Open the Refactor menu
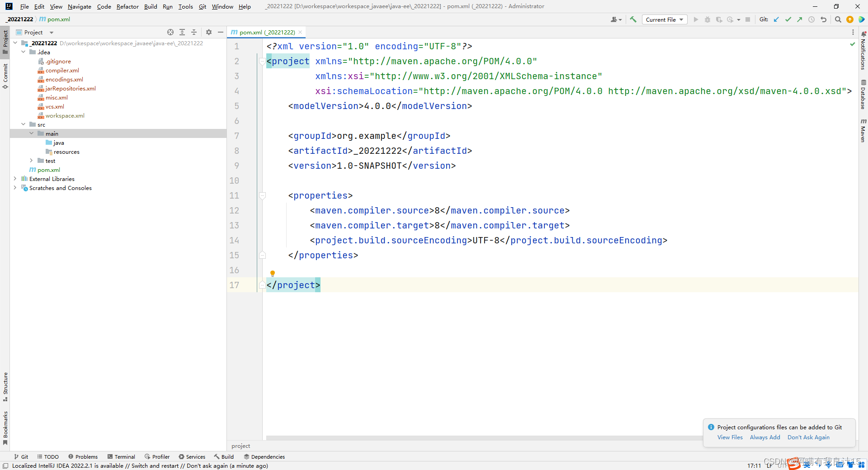 pyautogui.click(x=127, y=6)
